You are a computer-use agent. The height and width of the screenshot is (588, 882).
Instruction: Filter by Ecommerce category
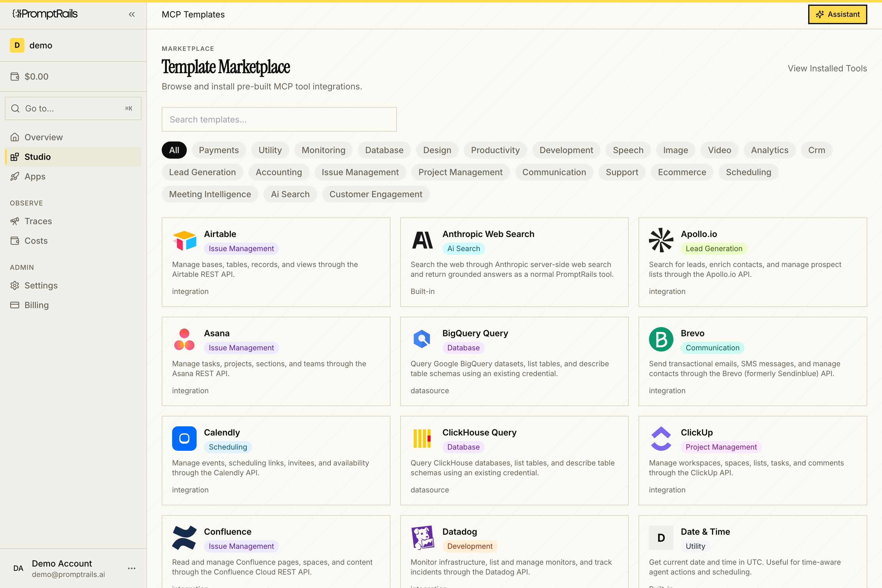coord(682,172)
